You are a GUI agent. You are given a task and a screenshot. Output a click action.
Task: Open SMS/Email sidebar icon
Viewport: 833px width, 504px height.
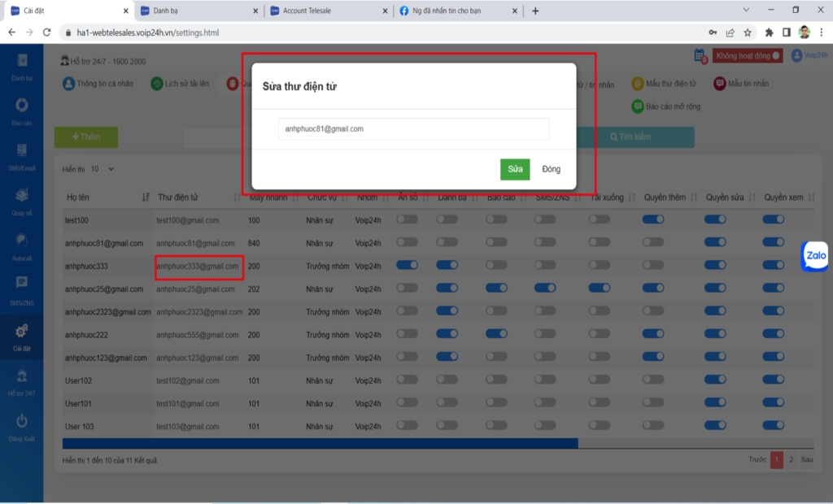point(22,151)
